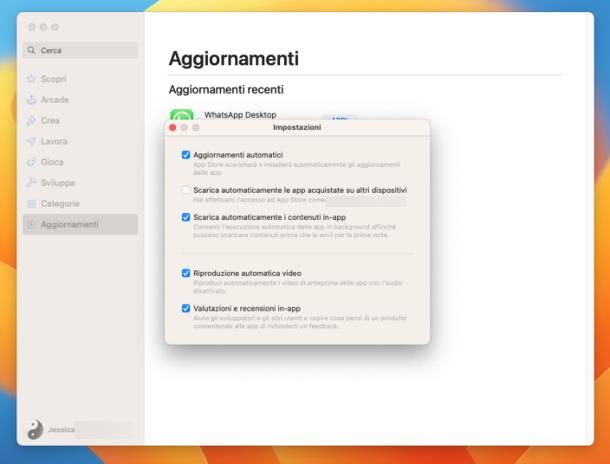610x464 pixels.
Task: Open Lavora in the sidebar
Action: (80, 141)
